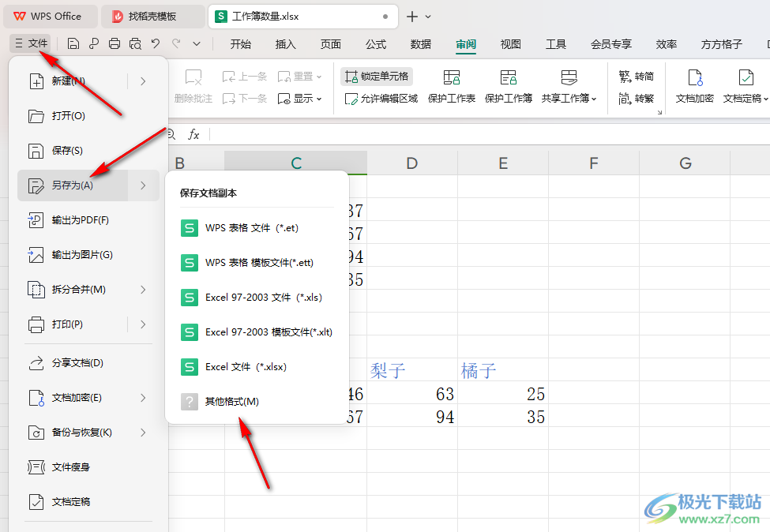Click the undo arrow icon
The width and height of the screenshot is (770, 532).
click(156, 43)
